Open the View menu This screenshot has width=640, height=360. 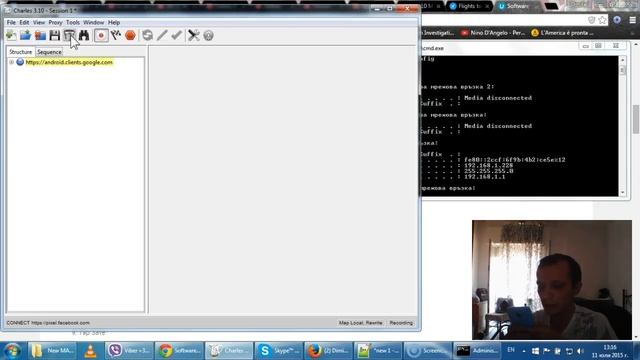click(39, 22)
